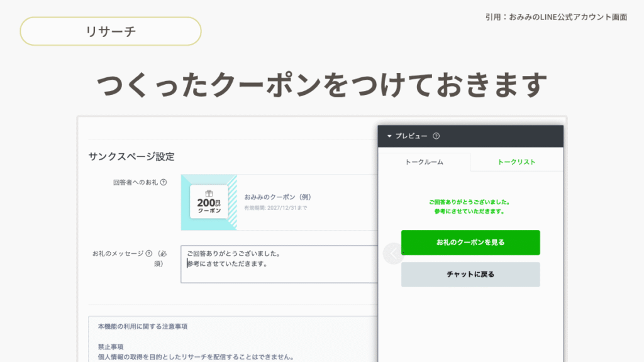Click help icon beside お礼のメッセージ label
644x362 pixels.
tap(149, 254)
